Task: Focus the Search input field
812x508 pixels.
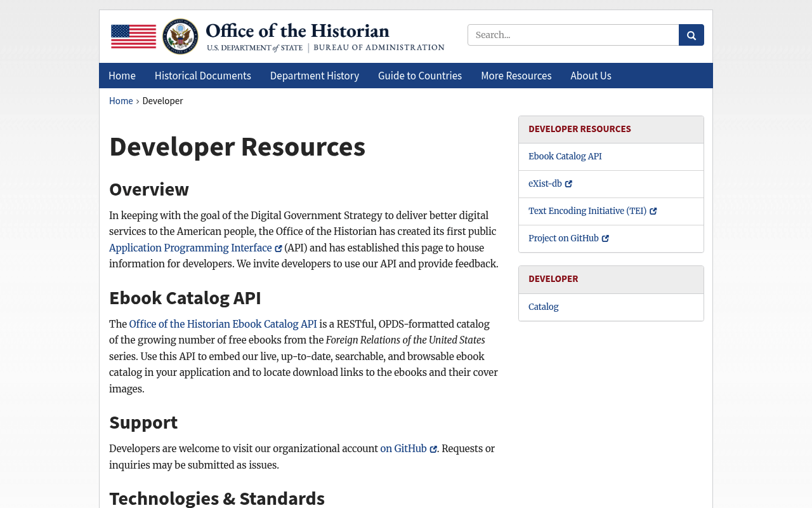Action: click(573, 35)
